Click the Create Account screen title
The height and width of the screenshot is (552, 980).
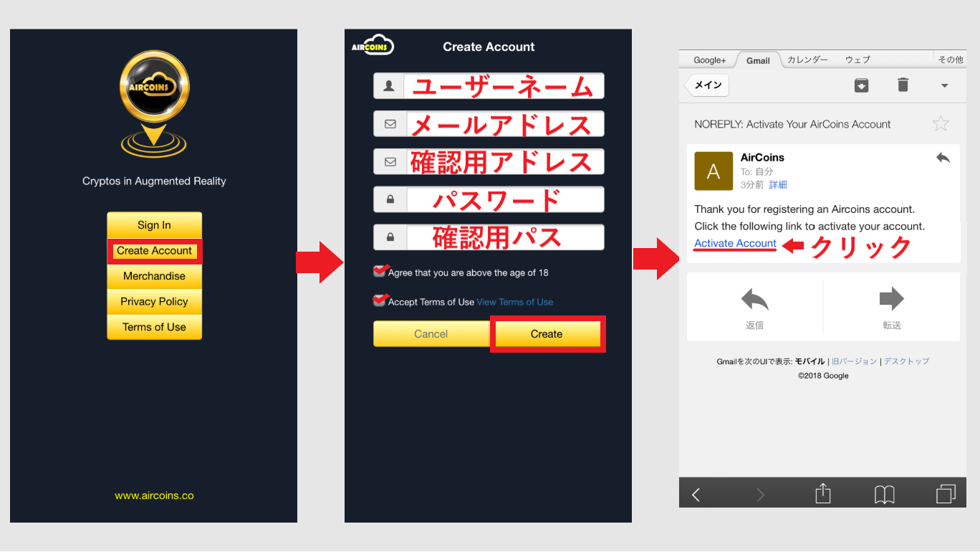(x=489, y=47)
